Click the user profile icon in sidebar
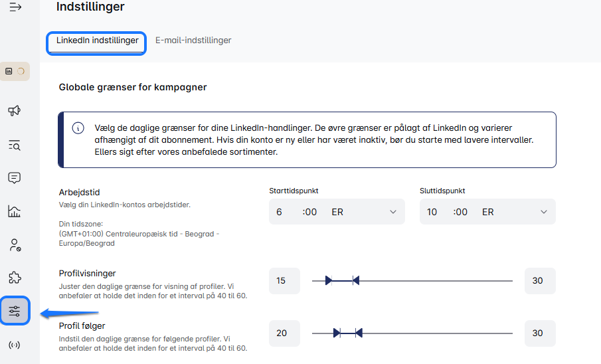Image resolution: width=601 pixels, height=364 pixels. pos(15,244)
